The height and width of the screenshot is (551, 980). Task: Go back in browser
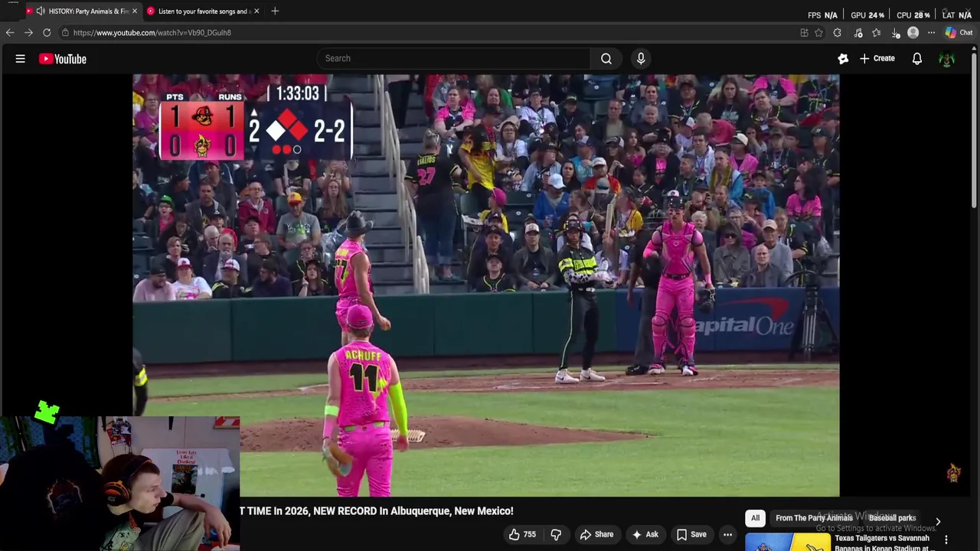10,33
